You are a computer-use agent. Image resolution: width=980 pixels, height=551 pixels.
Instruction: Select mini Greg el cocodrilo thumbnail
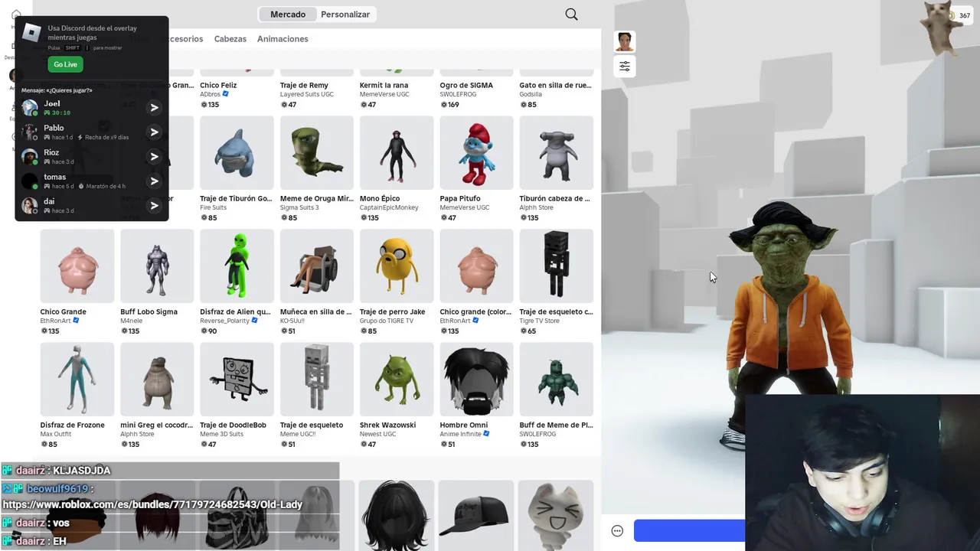click(x=157, y=380)
